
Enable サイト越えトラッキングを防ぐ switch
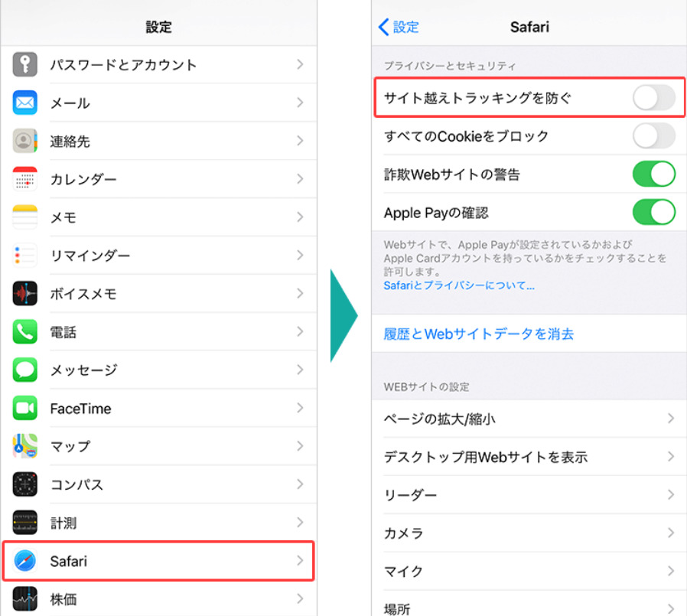(653, 98)
